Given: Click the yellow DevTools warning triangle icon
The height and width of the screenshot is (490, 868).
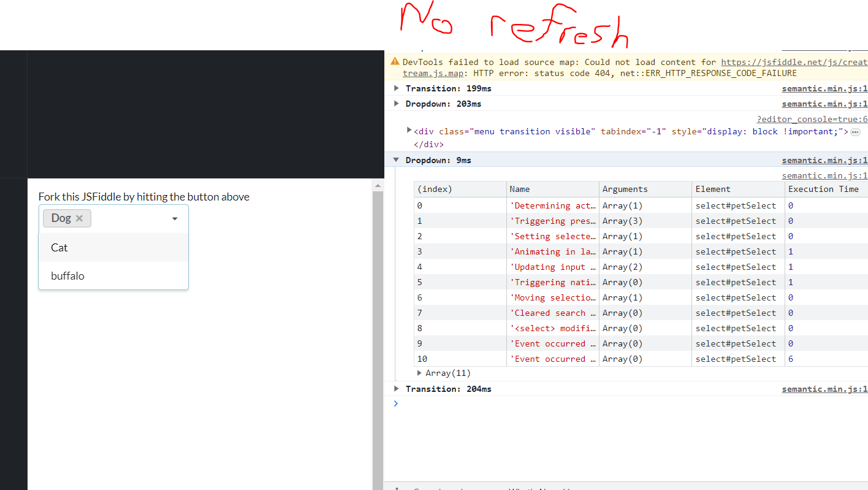Looking at the screenshot, I should 396,61.
